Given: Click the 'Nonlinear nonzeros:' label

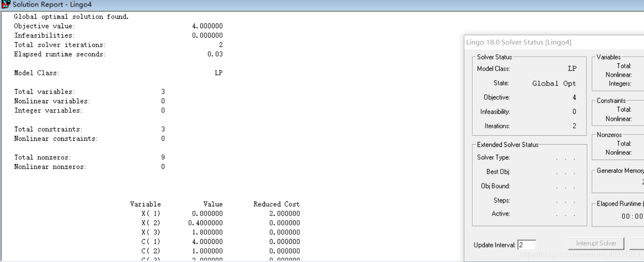Looking at the screenshot, I should (x=50, y=167).
